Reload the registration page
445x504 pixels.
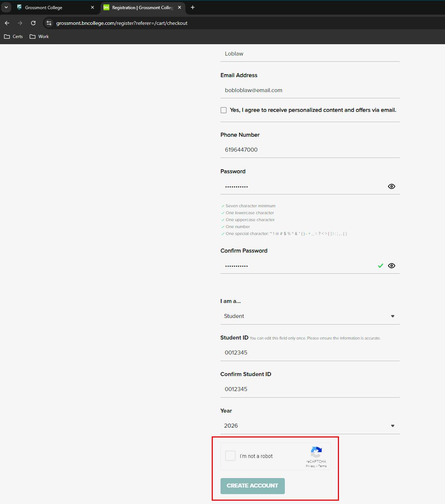point(33,23)
